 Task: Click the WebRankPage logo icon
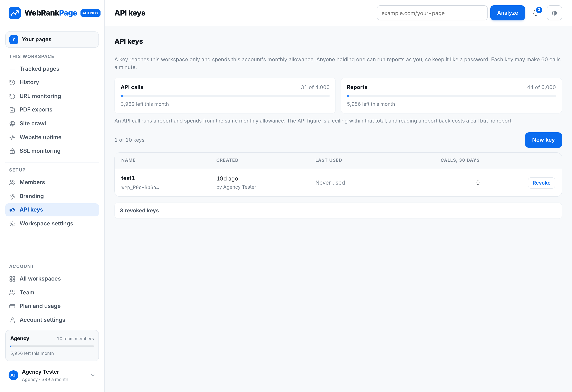point(15,13)
